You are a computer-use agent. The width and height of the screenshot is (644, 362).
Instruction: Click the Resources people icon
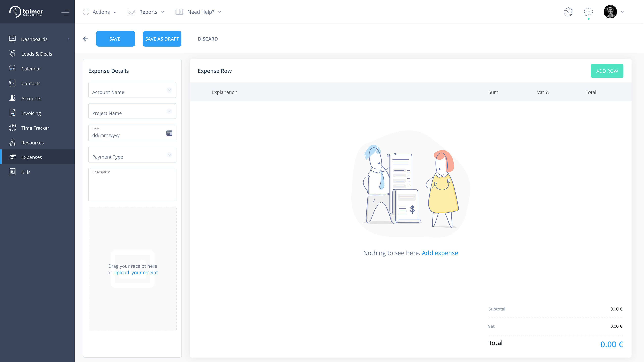click(x=13, y=142)
